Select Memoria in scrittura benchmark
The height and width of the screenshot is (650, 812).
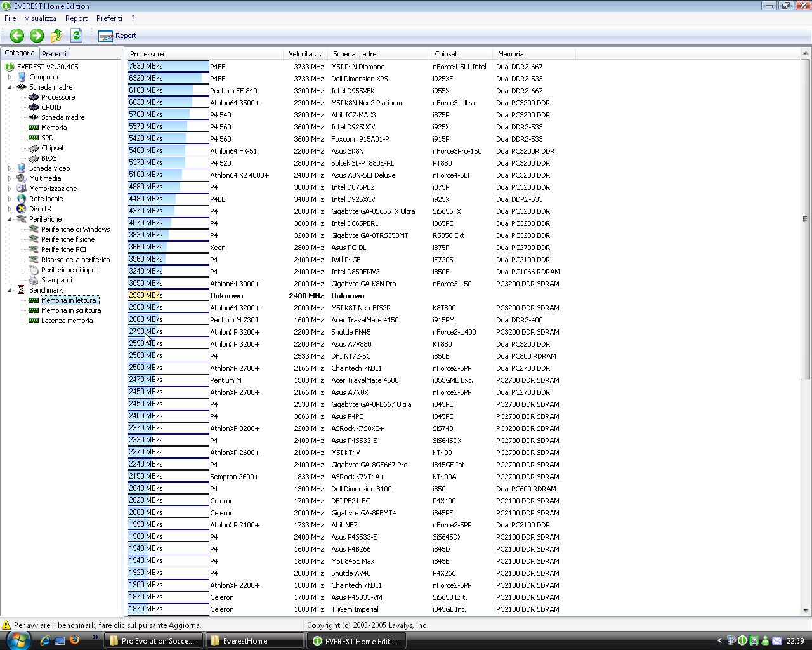pyautogui.click(x=70, y=310)
